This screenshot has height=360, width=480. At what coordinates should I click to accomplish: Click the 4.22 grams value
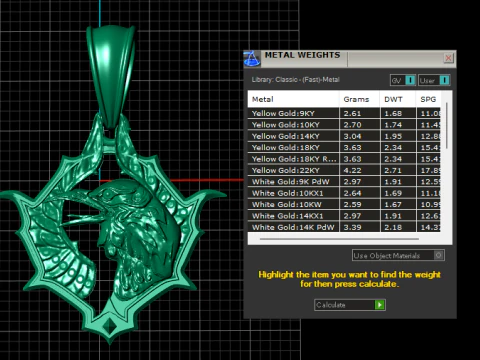click(352, 170)
